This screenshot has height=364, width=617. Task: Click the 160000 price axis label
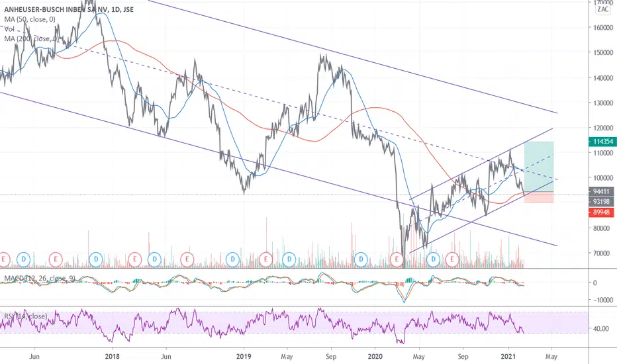pyautogui.click(x=603, y=28)
